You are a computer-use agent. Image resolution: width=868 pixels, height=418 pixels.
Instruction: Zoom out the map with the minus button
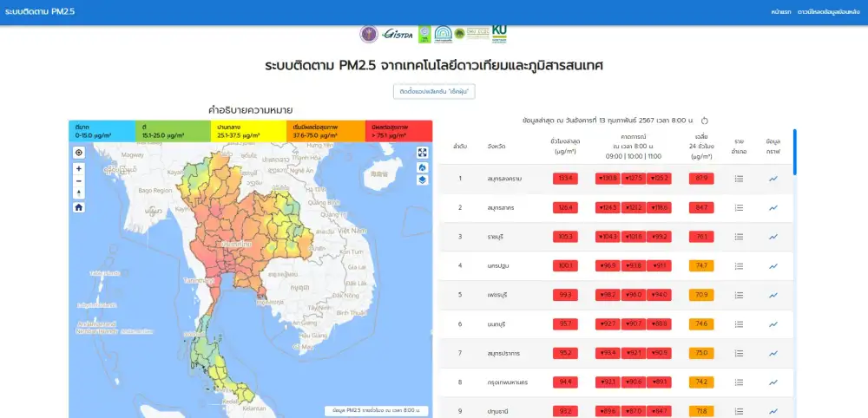coord(78,180)
